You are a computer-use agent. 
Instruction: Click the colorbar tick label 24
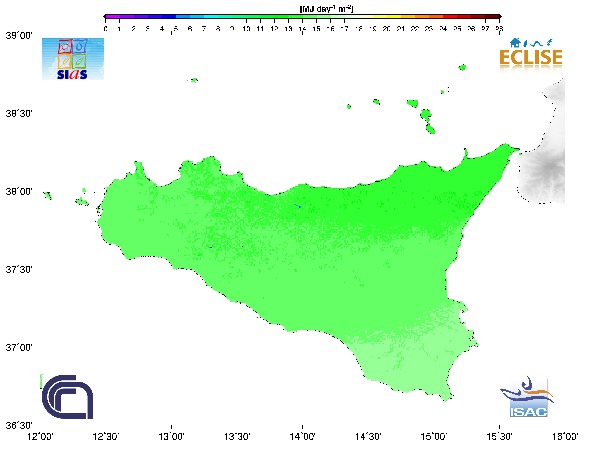(x=443, y=29)
